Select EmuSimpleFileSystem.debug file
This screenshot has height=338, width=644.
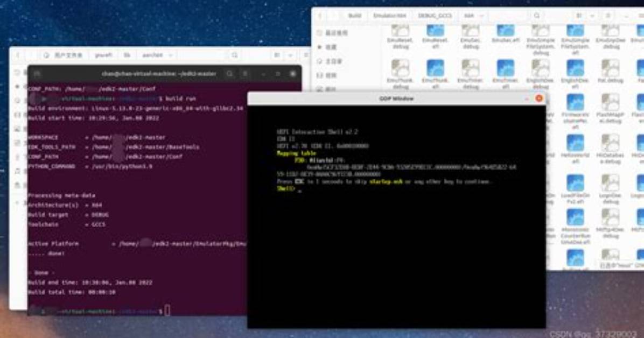[541, 40]
